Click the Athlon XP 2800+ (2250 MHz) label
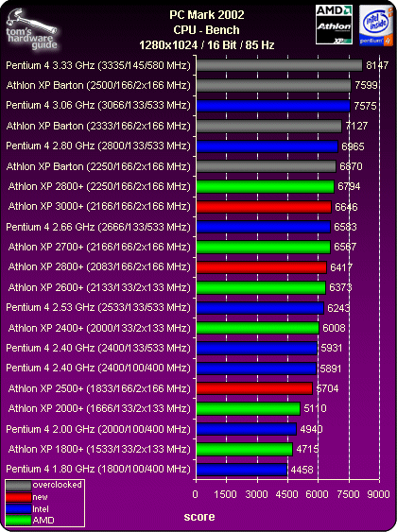This screenshot has width=397, height=532. [x=99, y=186]
